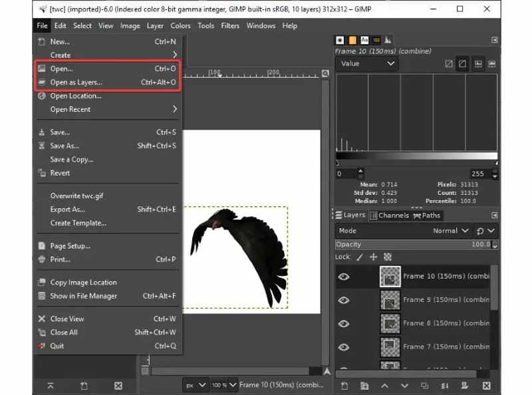Click the duplicate layer icon
Viewport: 532px width, 395px height.
(426, 386)
